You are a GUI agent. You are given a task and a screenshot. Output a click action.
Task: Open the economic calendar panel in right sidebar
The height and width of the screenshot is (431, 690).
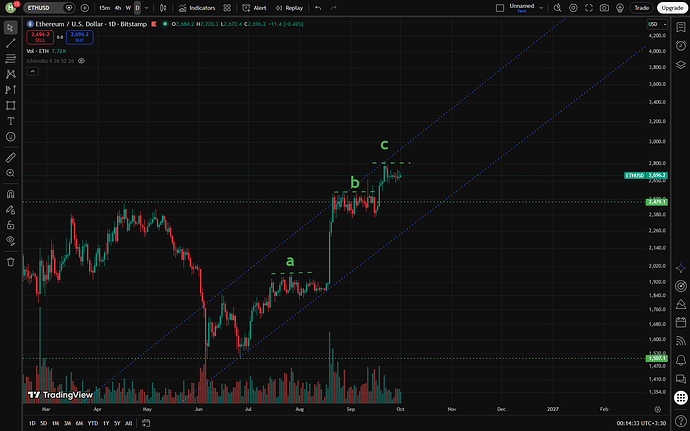(x=681, y=322)
